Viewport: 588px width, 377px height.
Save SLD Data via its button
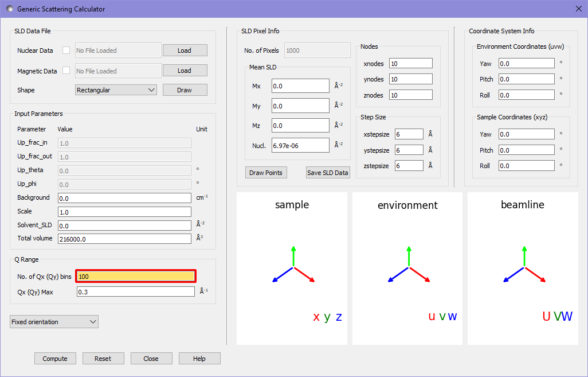tap(327, 173)
